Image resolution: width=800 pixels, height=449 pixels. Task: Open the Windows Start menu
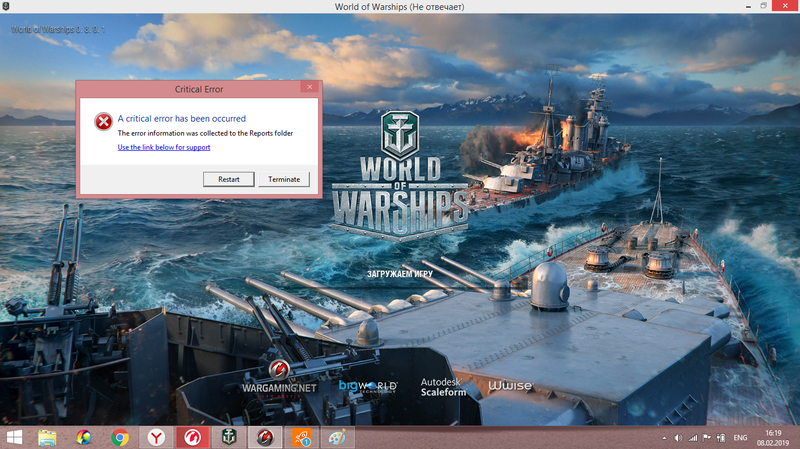[x=14, y=438]
